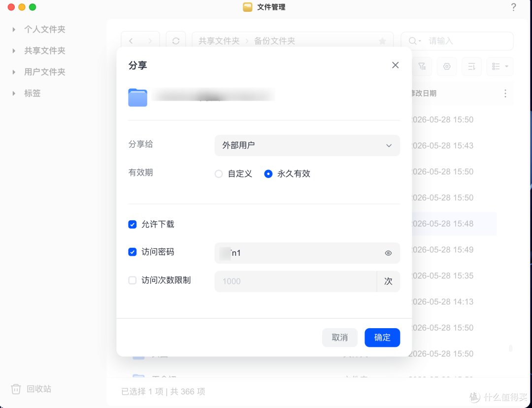Open the help question mark

pyautogui.click(x=513, y=7)
